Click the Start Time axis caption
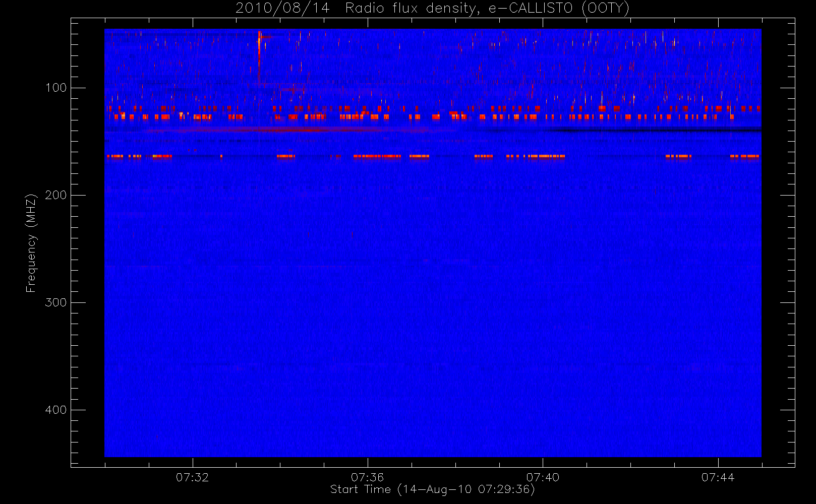The height and width of the screenshot is (504, 816). pyautogui.click(x=432, y=489)
